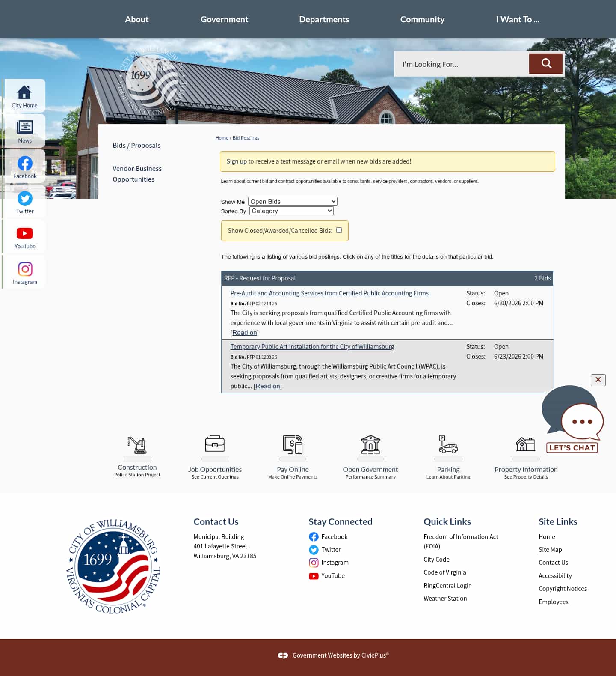Open the Construction crane icon
The image size is (616, 676).
click(137, 445)
